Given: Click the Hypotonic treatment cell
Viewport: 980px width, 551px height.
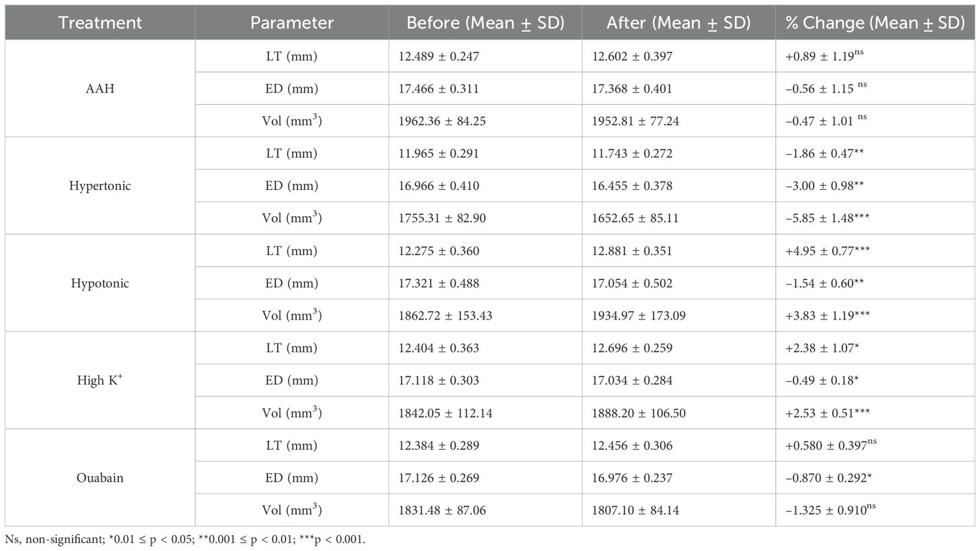Looking at the screenshot, I should tap(100, 283).
